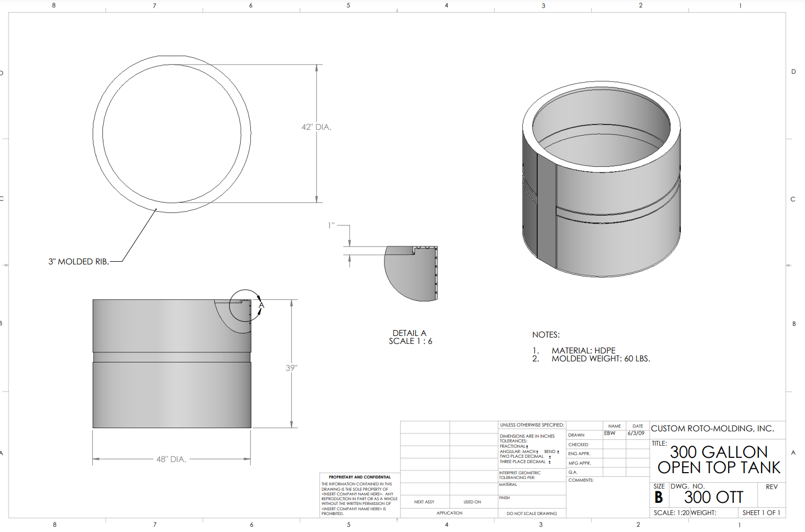Select the isometric tank view
The height and width of the screenshot is (532, 805).
(601, 180)
